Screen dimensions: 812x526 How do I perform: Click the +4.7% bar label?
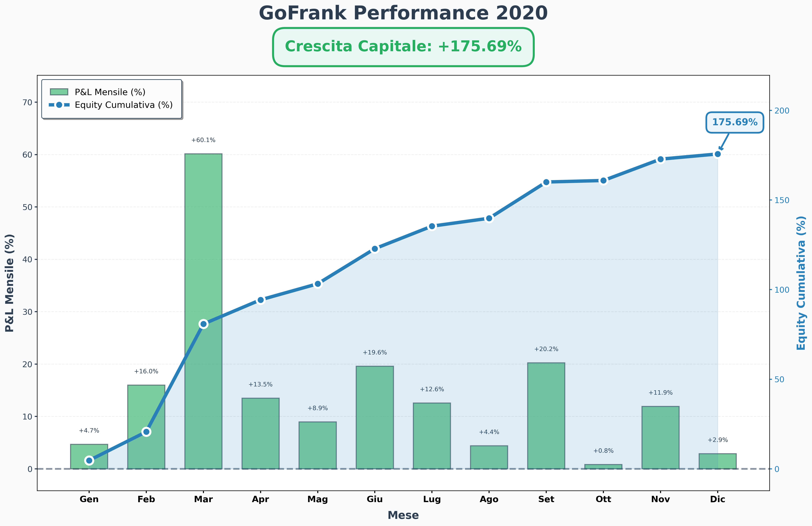click(x=89, y=430)
